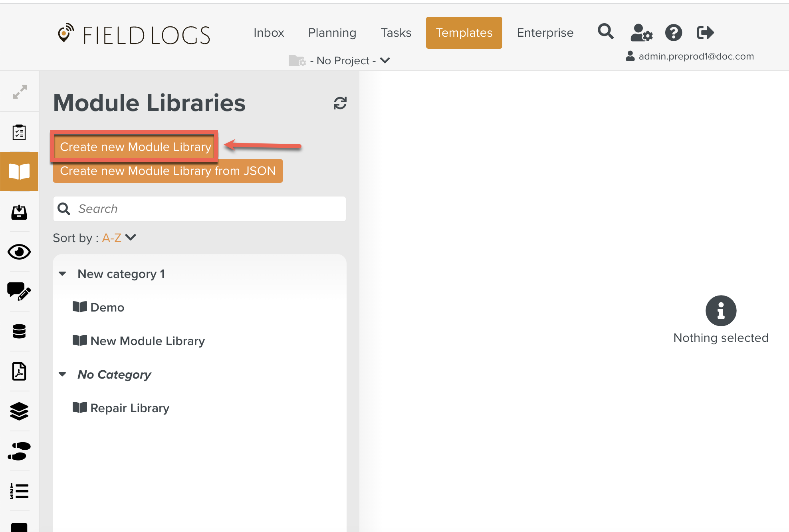
Task: Collapse the New category 1 group
Action: click(63, 274)
